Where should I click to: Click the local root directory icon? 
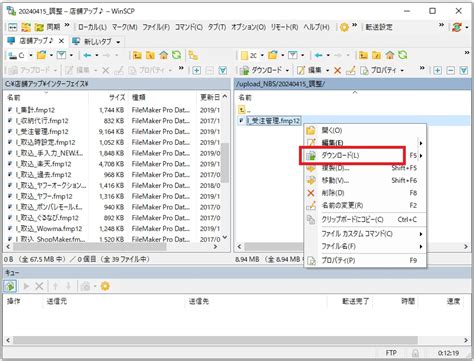150,55
